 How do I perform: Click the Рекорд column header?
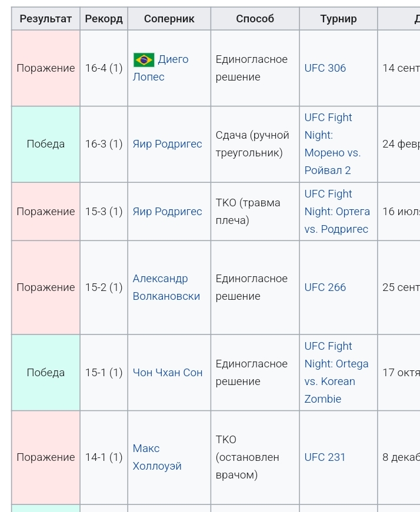click(x=104, y=19)
